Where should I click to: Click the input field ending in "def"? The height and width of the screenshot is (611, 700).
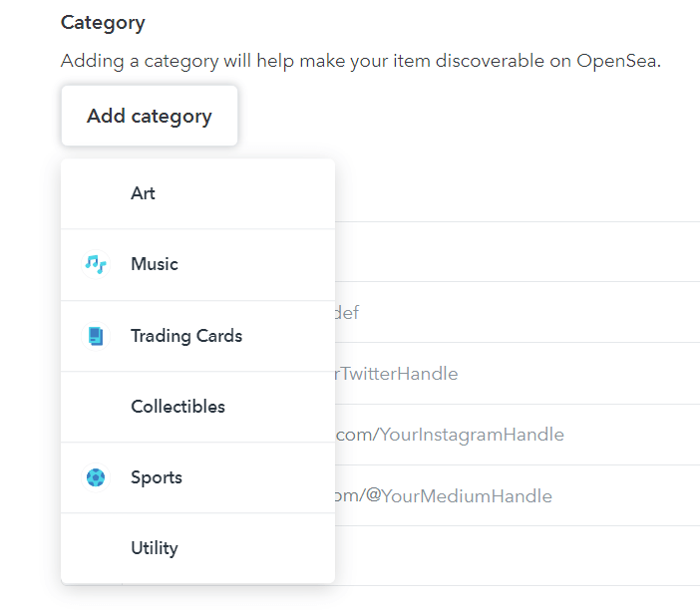tap(499, 313)
